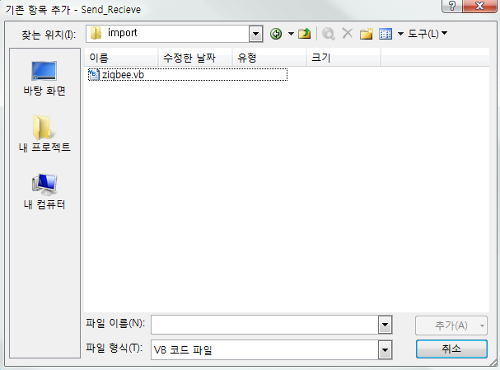Viewport: 500px width, 370px height.
Task: Click the help question mark button
Action: coord(452,6)
